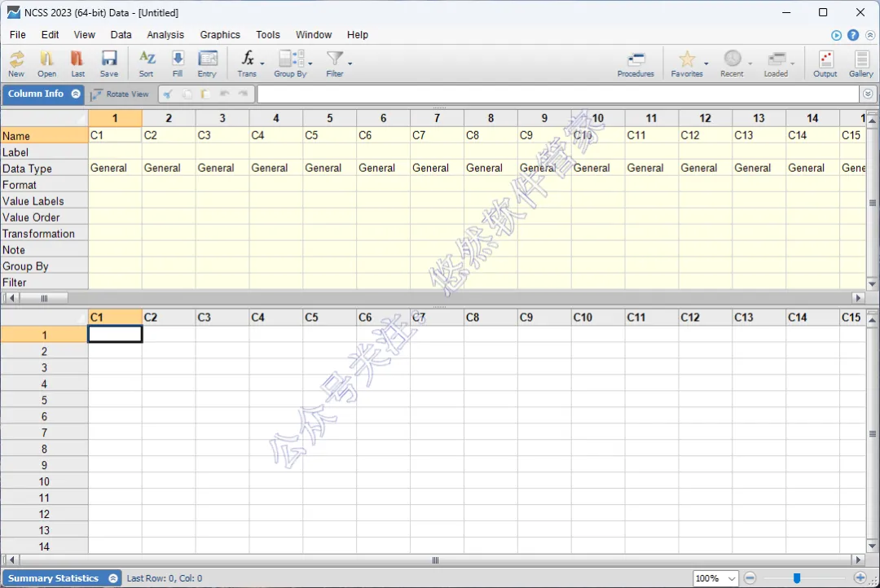Expand the Trans dropdown arrow
Viewport: 880px width, 588px height.
[x=262, y=64]
